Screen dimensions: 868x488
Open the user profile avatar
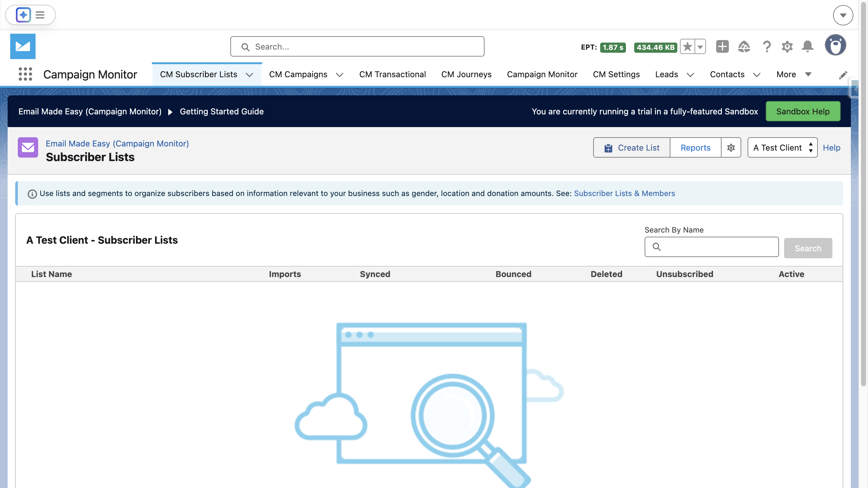click(x=835, y=45)
